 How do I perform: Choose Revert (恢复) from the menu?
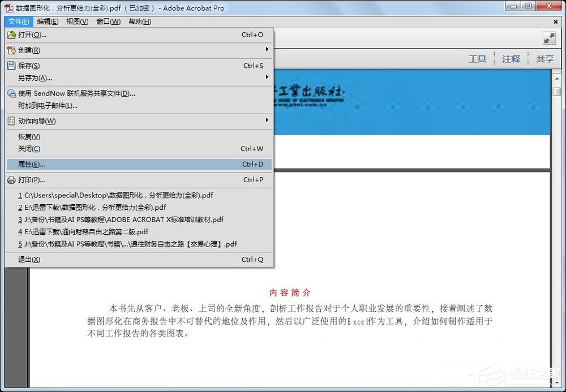28,136
